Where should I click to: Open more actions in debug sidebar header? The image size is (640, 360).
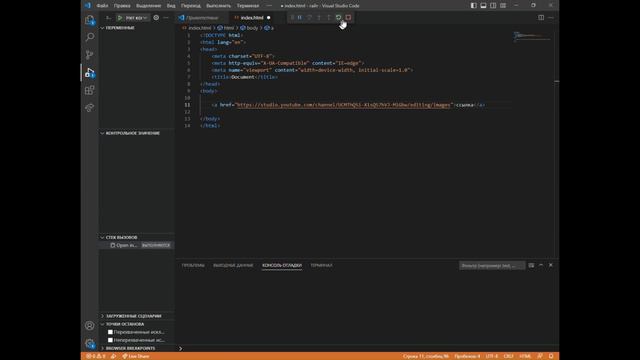pos(166,18)
